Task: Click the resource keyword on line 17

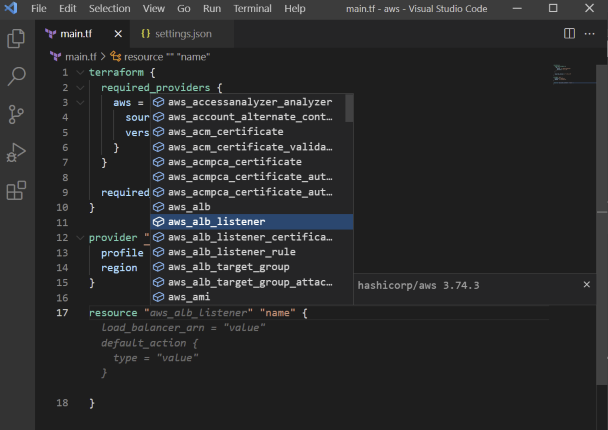Action: click(x=113, y=313)
